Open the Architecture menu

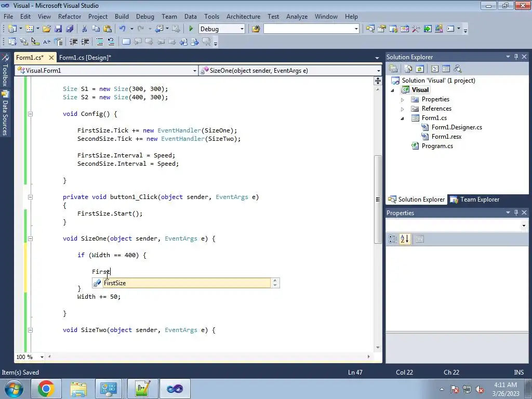[x=243, y=16]
